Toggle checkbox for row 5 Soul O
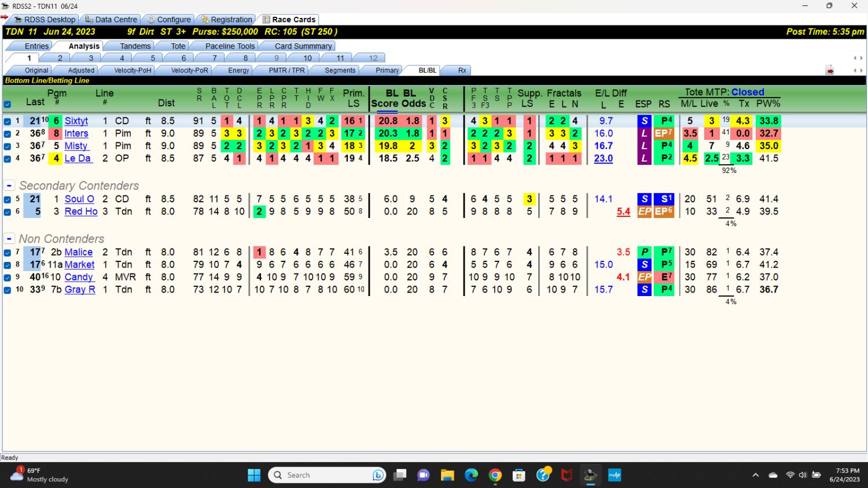The height and width of the screenshot is (488, 868). click(8, 199)
